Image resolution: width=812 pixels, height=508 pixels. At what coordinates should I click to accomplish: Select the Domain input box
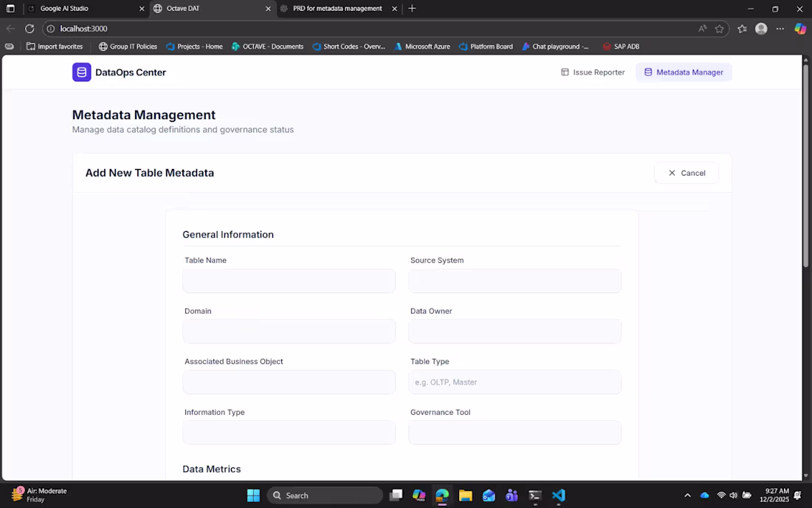(x=289, y=332)
